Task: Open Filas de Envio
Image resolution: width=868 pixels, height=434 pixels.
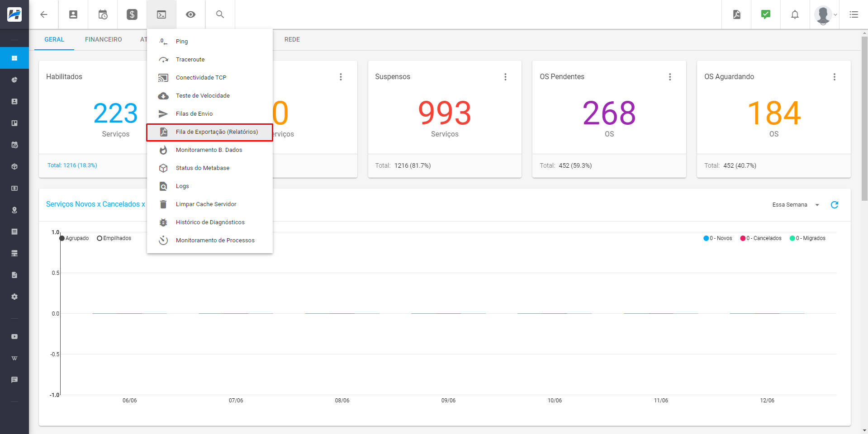Action: [210, 114]
